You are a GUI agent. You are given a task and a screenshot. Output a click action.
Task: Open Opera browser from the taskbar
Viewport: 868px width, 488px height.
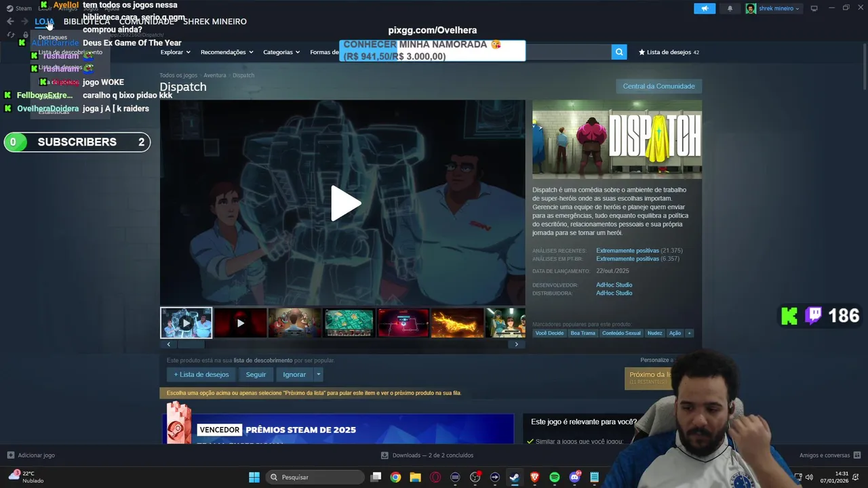point(435,477)
